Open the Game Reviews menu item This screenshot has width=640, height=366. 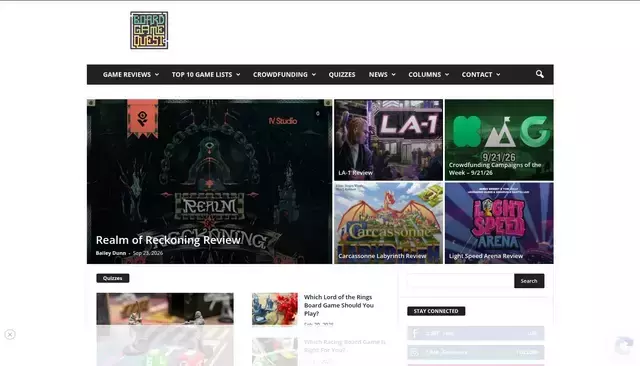click(127, 75)
